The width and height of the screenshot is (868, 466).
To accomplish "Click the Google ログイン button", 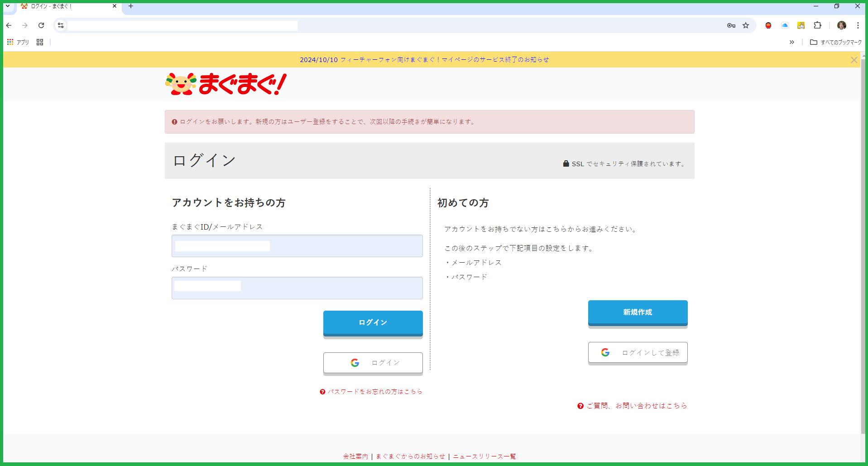I will pyautogui.click(x=373, y=363).
